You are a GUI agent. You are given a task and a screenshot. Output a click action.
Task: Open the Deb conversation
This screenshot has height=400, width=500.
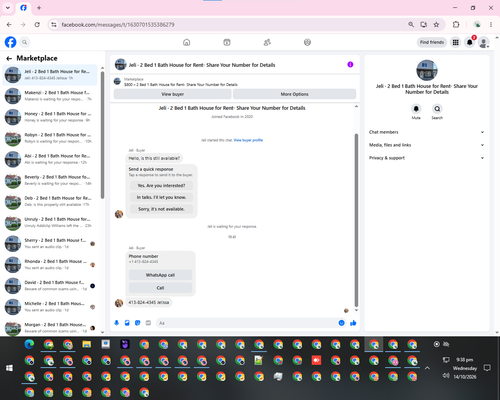[50, 201]
